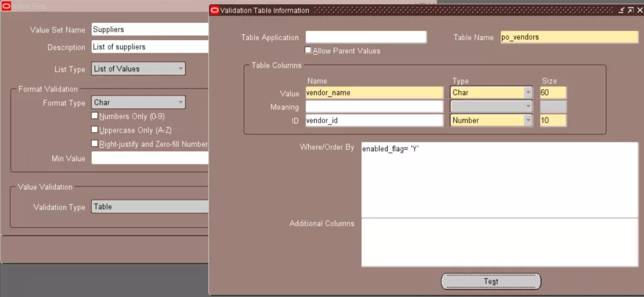Expand the Format Type dropdown
The image size is (644, 297).
(x=180, y=102)
